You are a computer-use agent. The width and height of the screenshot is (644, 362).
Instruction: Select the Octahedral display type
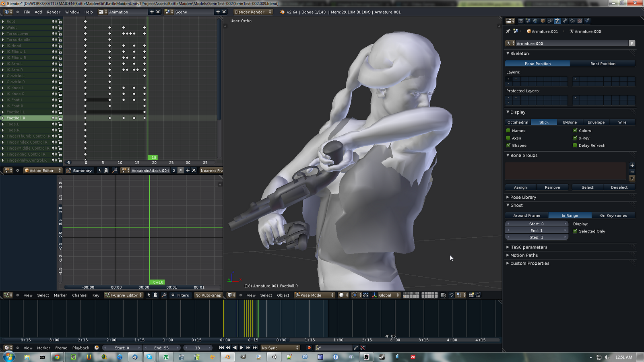point(518,122)
